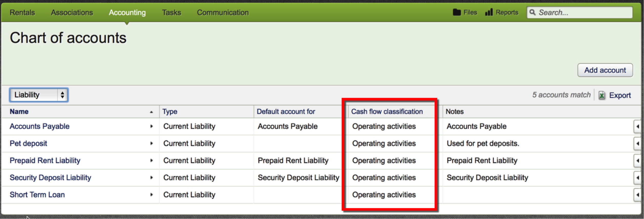This screenshot has height=219, width=644.
Task: Click the Excel export icon
Action: pyautogui.click(x=602, y=95)
